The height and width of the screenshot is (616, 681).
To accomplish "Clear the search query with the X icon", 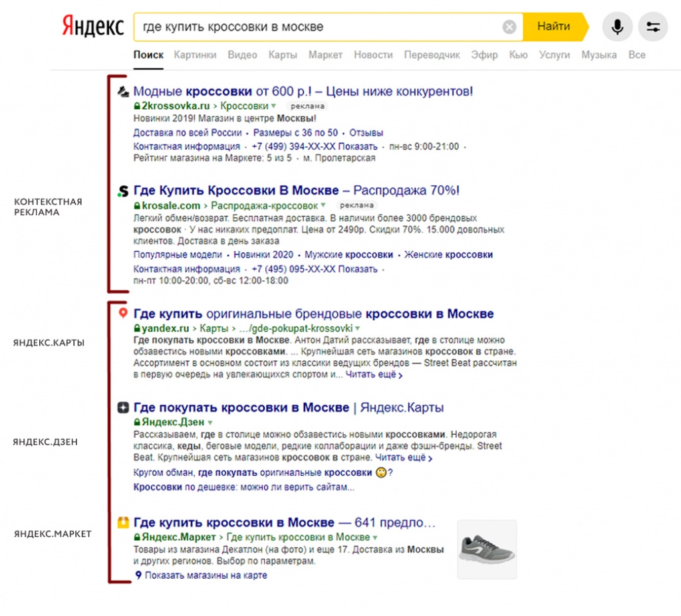I will click(x=509, y=27).
